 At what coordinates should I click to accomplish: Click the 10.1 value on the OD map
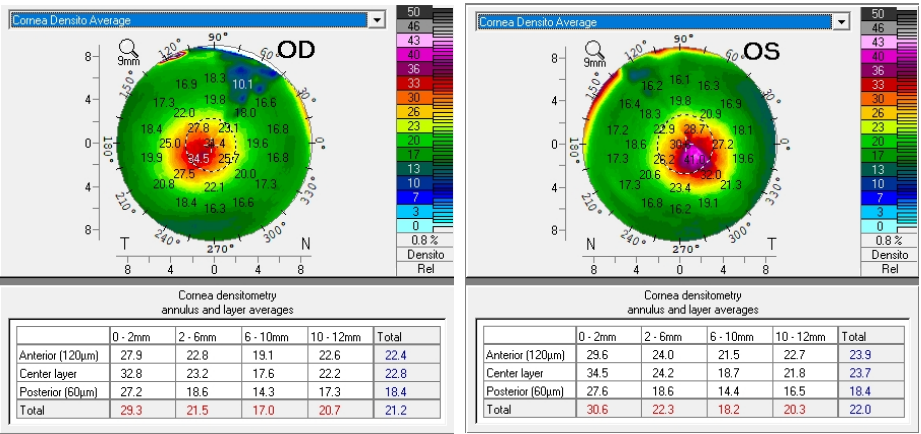[x=243, y=83]
